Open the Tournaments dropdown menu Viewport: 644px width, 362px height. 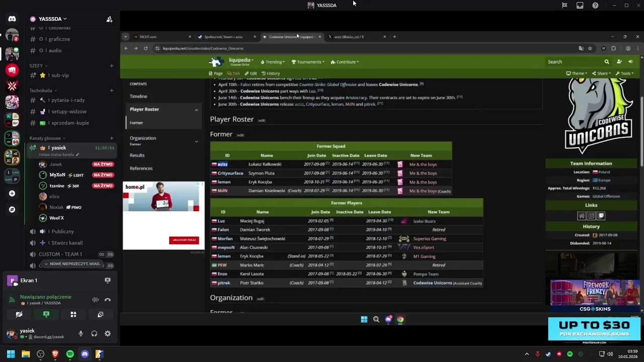tap(307, 62)
